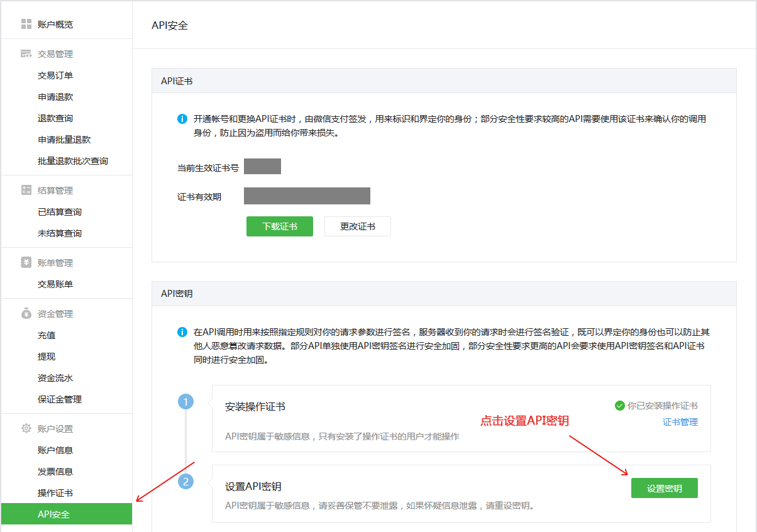Download the API certificate via 下载证书
The width and height of the screenshot is (757, 532).
[279, 226]
